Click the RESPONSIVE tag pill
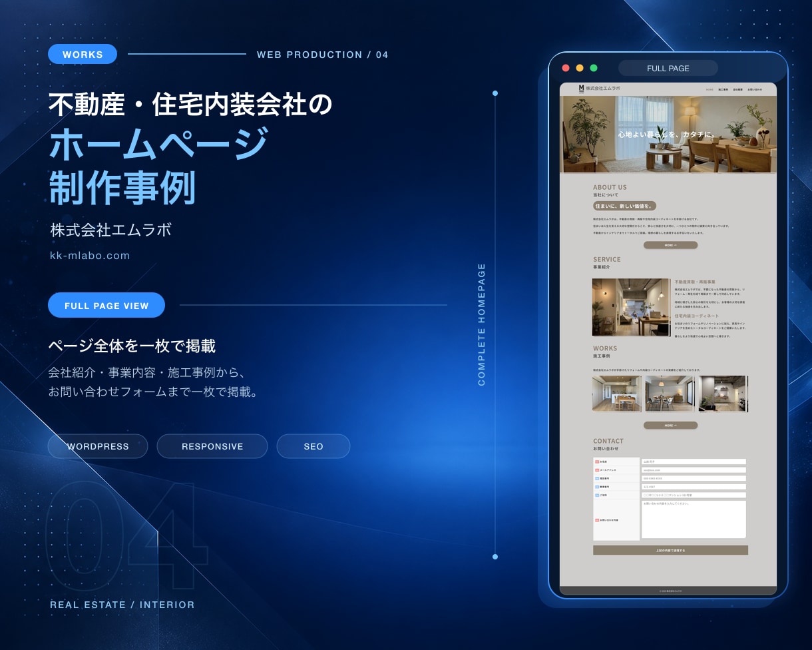The height and width of the screenshot is (650, 812). coord(212,446)
